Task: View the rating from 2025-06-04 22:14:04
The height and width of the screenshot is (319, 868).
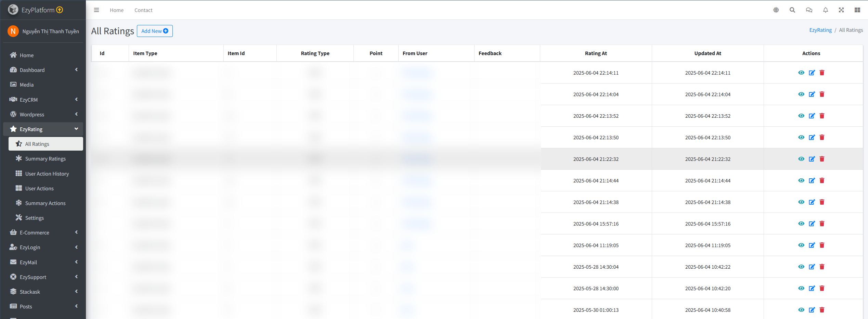Action: click(x=801, y=94)
